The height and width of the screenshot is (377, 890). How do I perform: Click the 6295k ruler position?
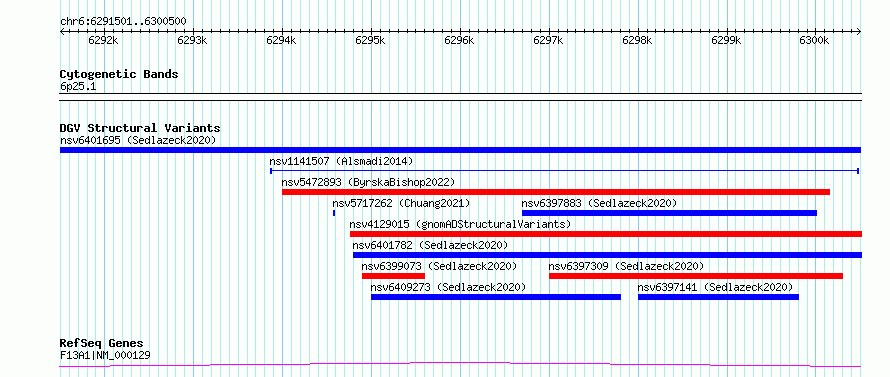[x=370, y=40]
